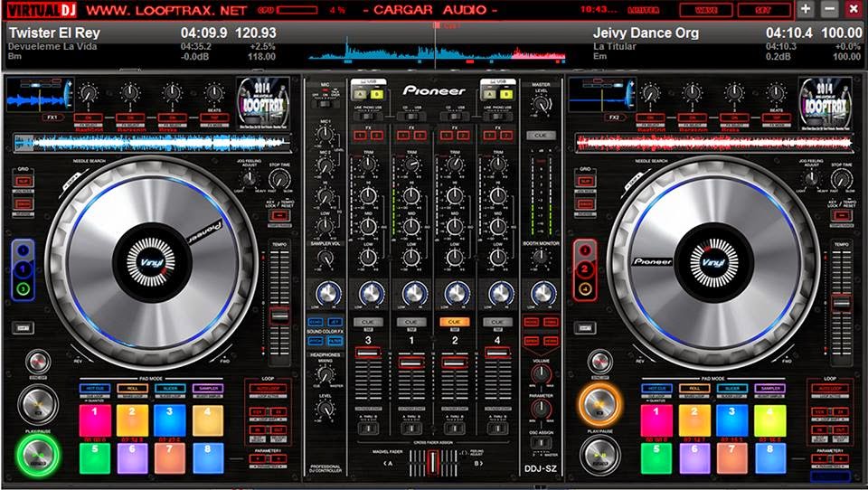Trigger pink hot cue pad 1 on left deck
The height and width of the screenshot is (490, 868).
[95, 420]
